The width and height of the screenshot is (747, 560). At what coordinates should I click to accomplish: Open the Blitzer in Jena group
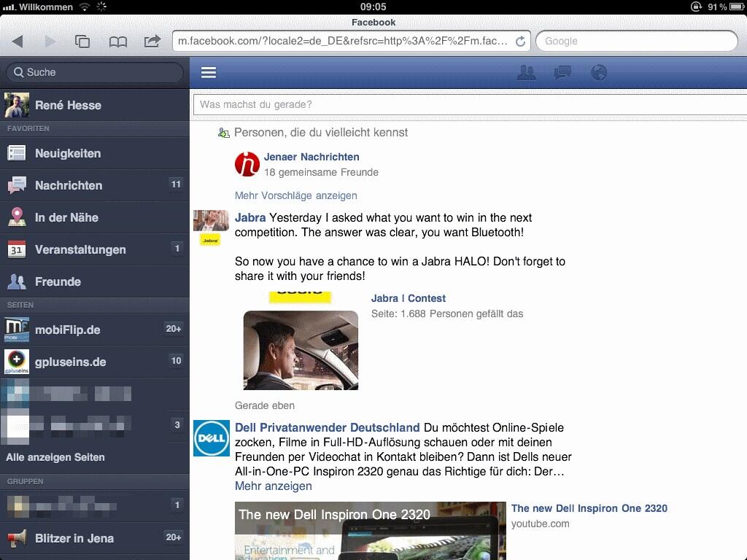click(95, 539)
